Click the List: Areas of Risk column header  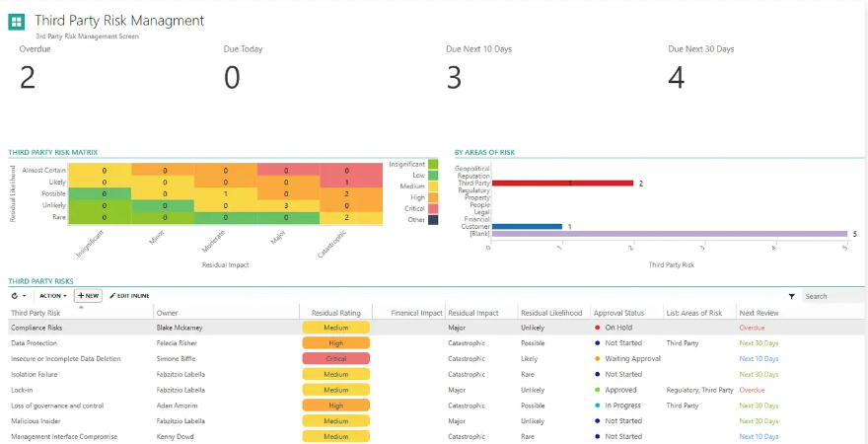[694, 313]
